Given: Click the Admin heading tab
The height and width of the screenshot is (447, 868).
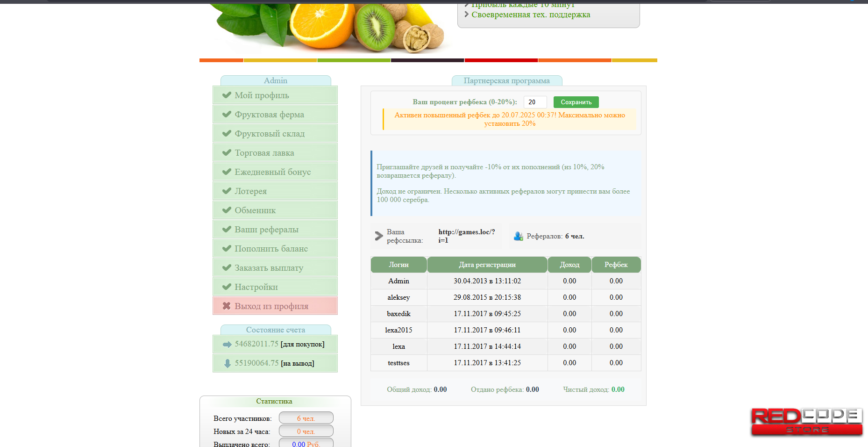Looking at the screenshot, I should click(276, 80).
